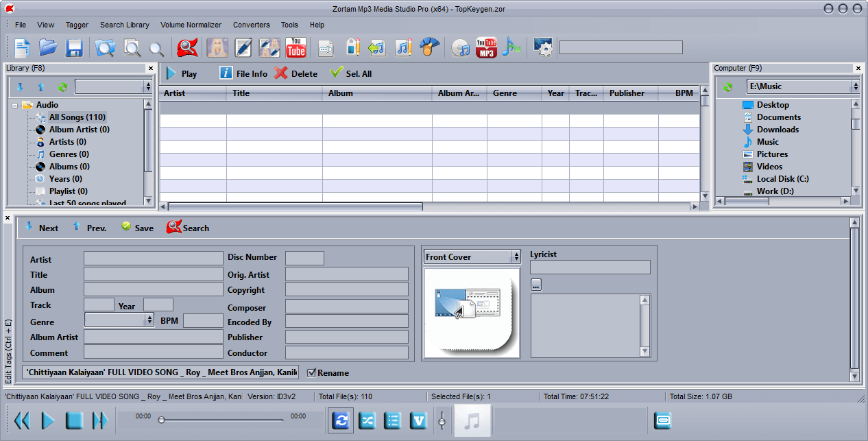868x441 pixels.
Task: Click the pen edit icon in toolbar
Action: click(x=243, y=47)
